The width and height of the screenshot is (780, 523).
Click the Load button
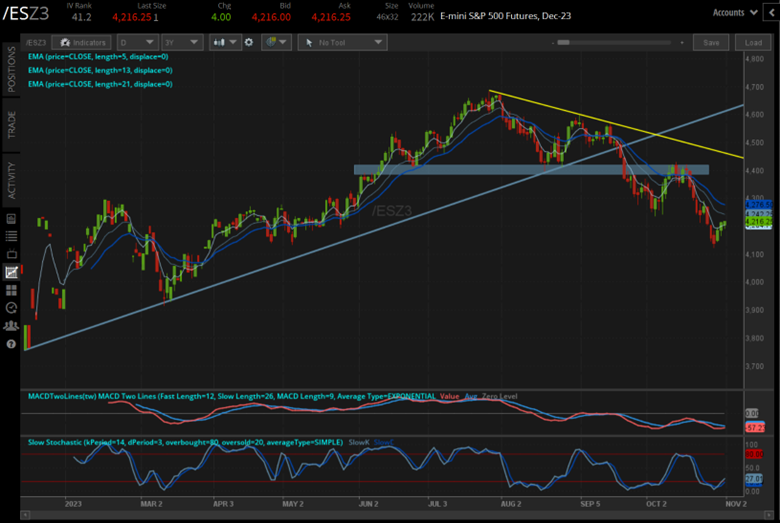pos(753,43)
